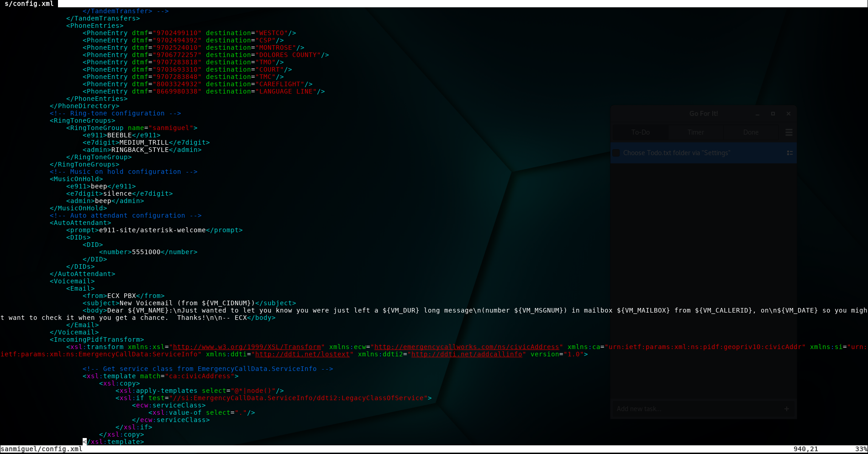Click the RingToneGroup name "sanmiguel" attribute
The width and height of the screenshot is (868, 454).
pyautogui.click(x=171, y=128)
